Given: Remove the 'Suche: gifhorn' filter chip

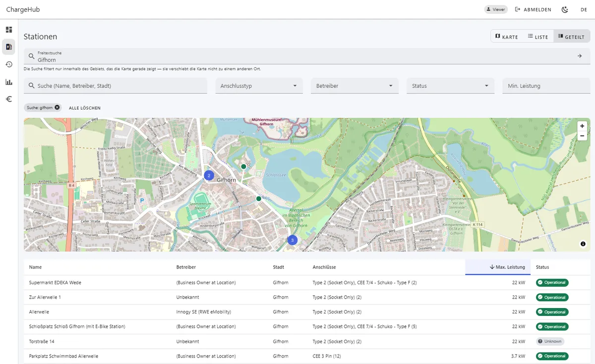Looking at the screenshot, I should click(57, 107).
